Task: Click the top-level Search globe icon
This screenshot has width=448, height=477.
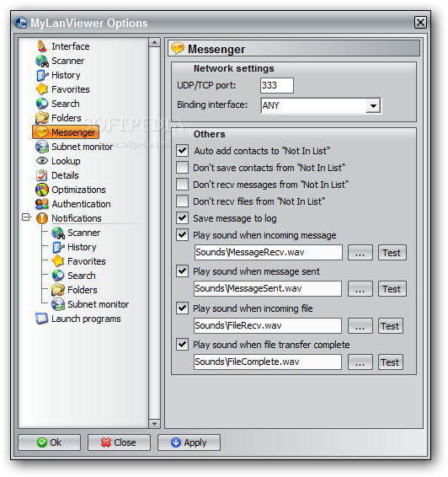Action: [42, 104]
